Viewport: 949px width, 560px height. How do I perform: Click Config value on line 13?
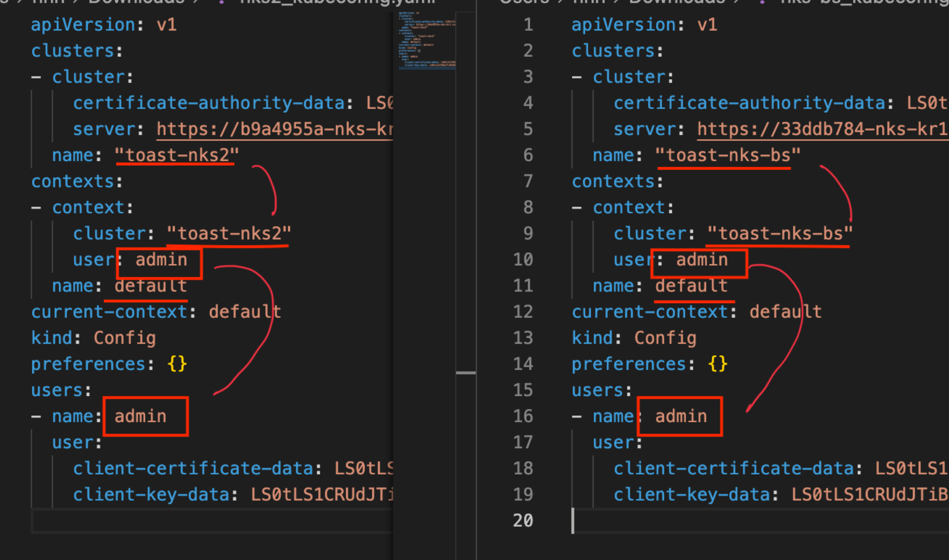[665, 338]
